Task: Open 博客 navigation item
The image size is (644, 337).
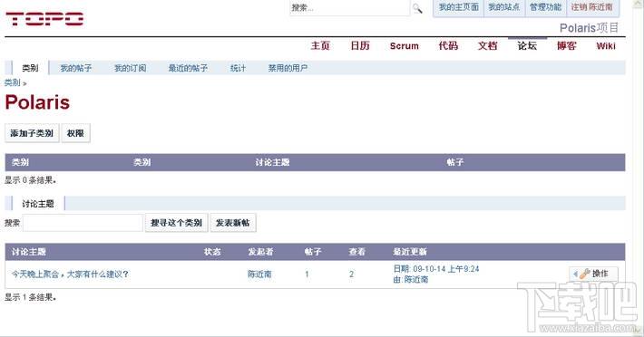Action: tap(566, 45)
